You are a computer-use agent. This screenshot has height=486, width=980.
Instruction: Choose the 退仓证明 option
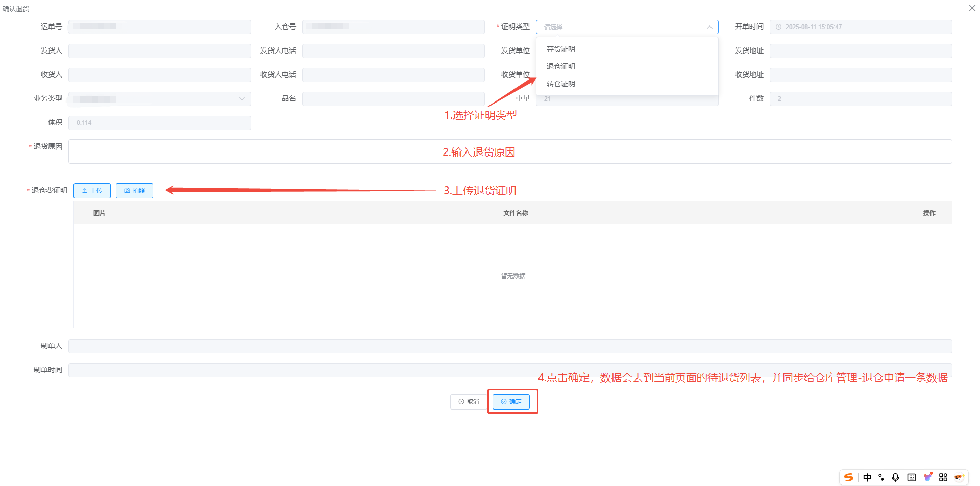tap(561, 66)
